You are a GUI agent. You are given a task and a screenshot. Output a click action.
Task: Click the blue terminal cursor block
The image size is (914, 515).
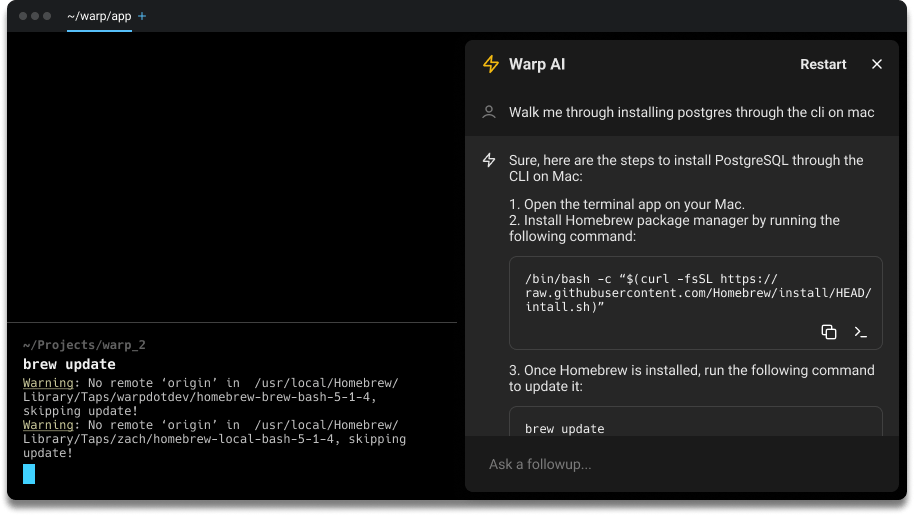pyautogui.click(x=29, y=474)
